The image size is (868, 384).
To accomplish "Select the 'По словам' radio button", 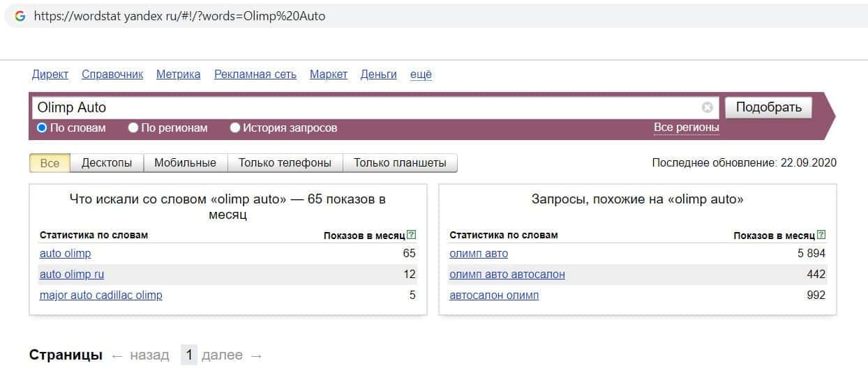I will [x=42, y=128].
